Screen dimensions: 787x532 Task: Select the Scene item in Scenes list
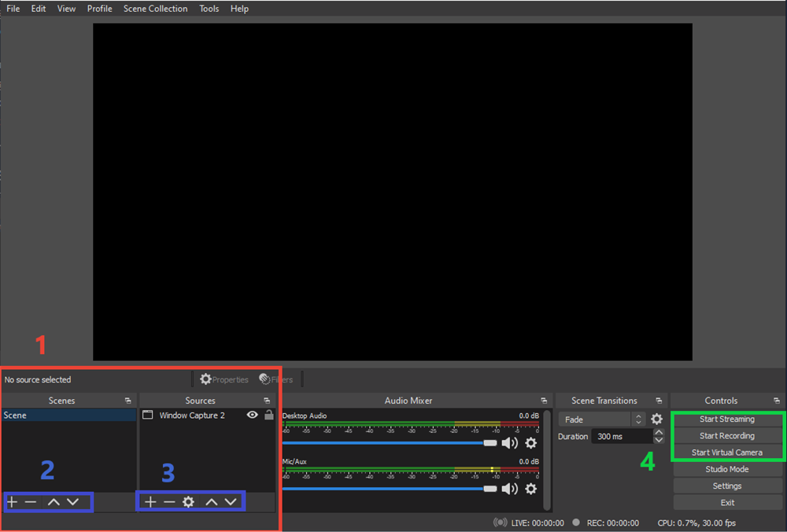tap(68, 415)
